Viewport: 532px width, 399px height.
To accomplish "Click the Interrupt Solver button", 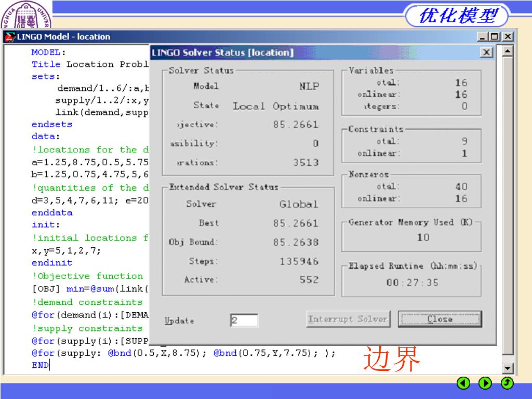I will point(348,319).
